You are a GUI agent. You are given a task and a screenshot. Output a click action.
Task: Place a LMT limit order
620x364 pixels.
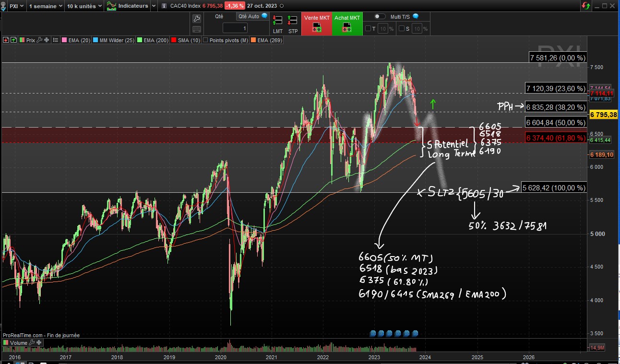[x=277, y=24]
